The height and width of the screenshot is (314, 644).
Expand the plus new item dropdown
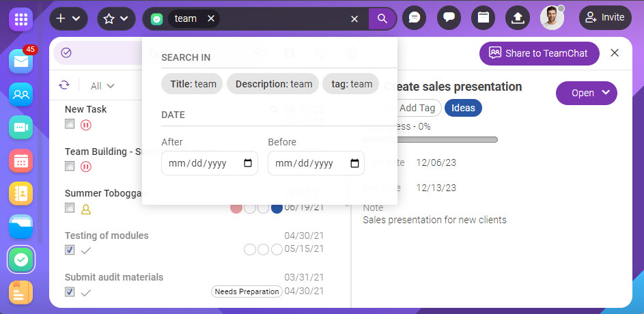click(x=68, y=18)
